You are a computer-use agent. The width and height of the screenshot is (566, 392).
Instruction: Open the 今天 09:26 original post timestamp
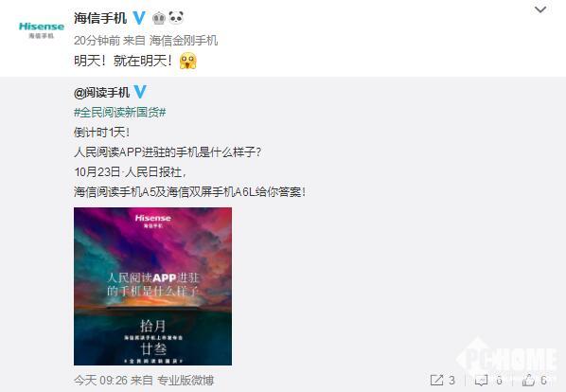100,380
